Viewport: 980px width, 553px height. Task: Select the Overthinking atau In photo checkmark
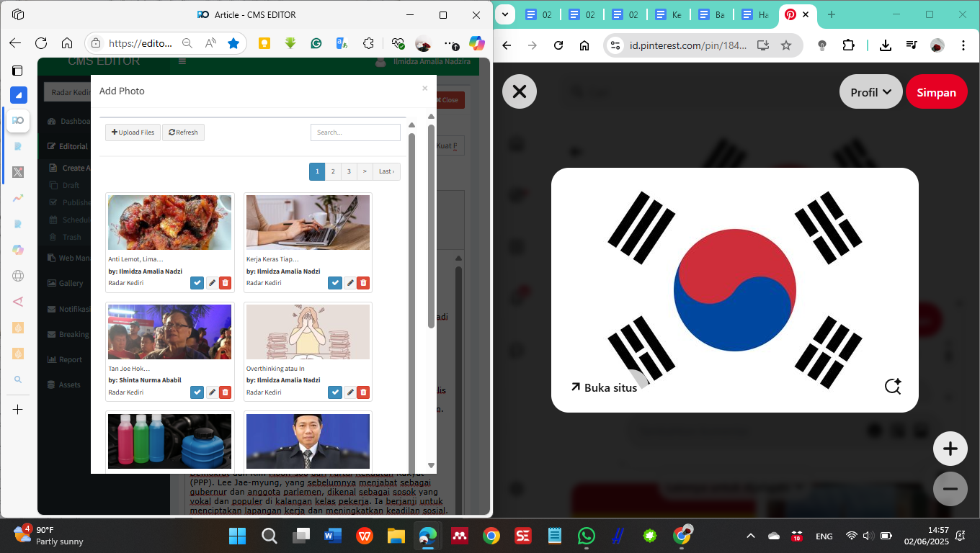click(335, 392)
